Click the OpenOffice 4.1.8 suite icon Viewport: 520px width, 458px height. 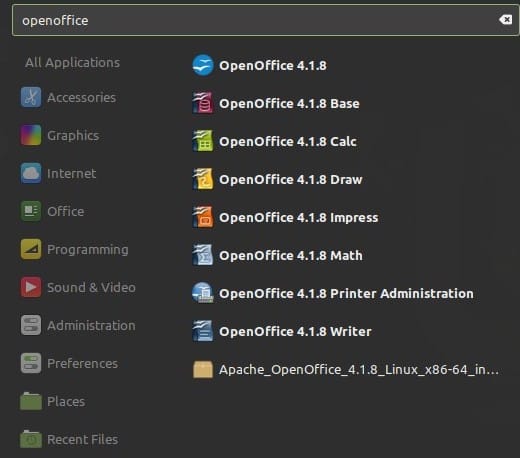(203, 65)
